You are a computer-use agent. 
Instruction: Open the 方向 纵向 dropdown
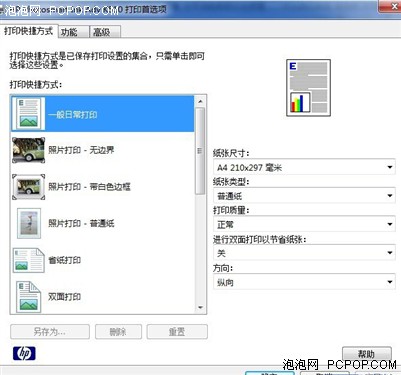click(304, 282)
